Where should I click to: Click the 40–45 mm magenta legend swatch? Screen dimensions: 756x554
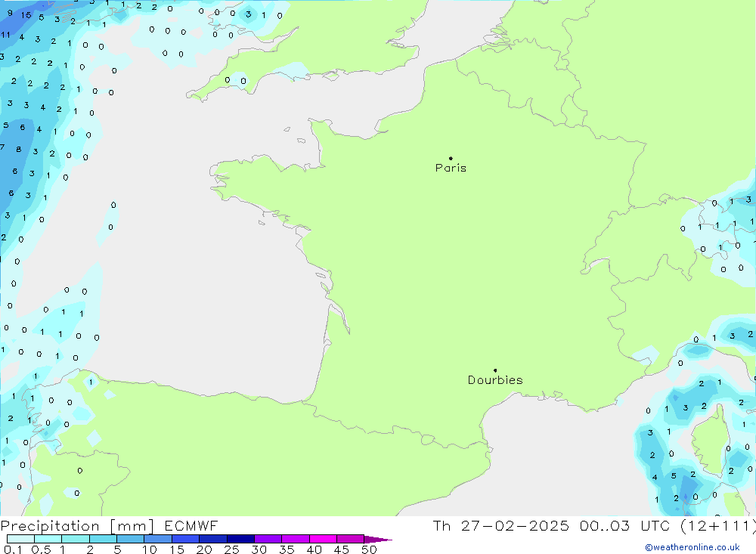click(323, 539)
